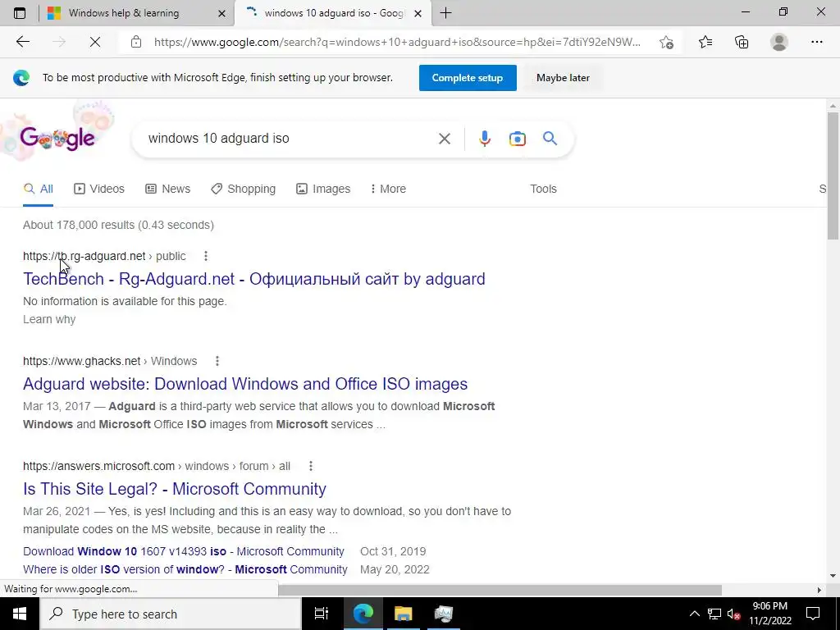This screenshot has height=630, width=840.
Task: Open Adguard website Download Windows ISO result
Action: 245,384
